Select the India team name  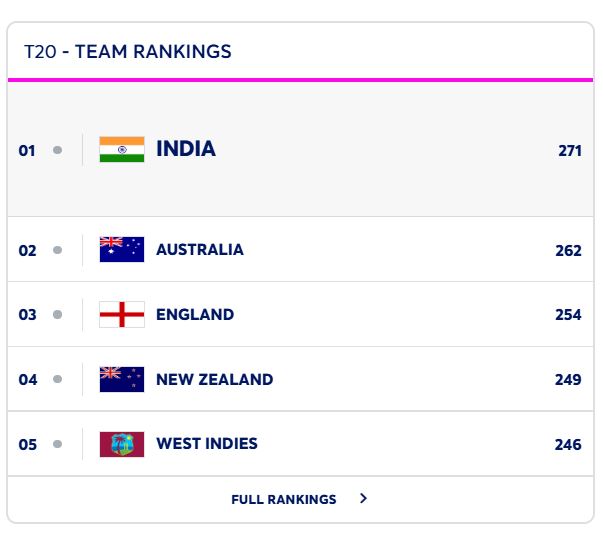186,149
